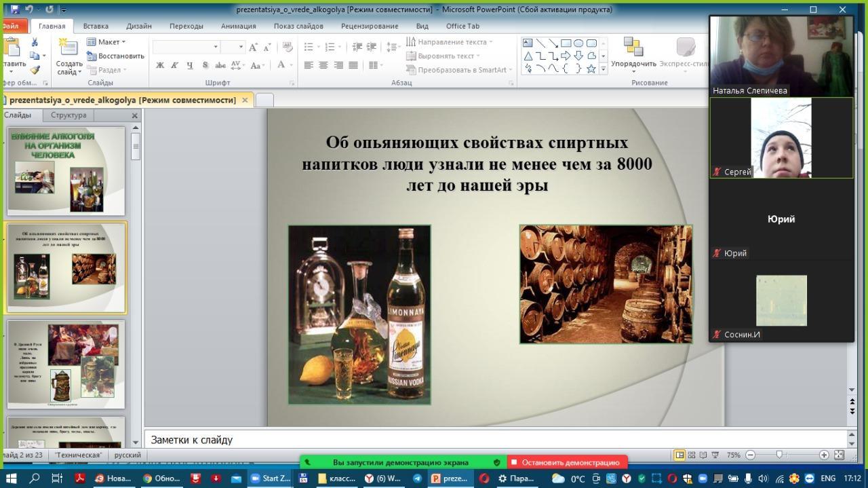Click the Format Painter brush icon
The height and width of the screenshot is (488, 868).
tap(35, 69)
